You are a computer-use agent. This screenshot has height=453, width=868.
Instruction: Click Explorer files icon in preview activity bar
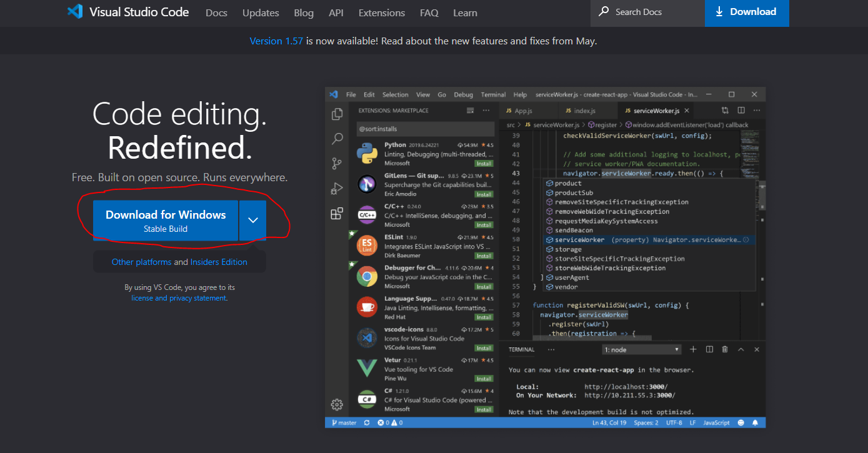337,114
